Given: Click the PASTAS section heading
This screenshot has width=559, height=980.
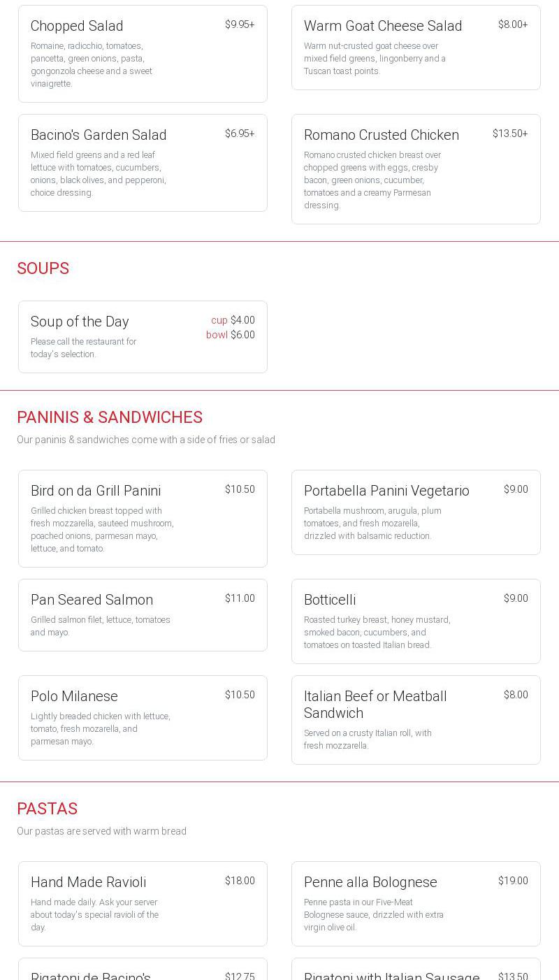Looking at the screenshot, I should click(48, 809).
